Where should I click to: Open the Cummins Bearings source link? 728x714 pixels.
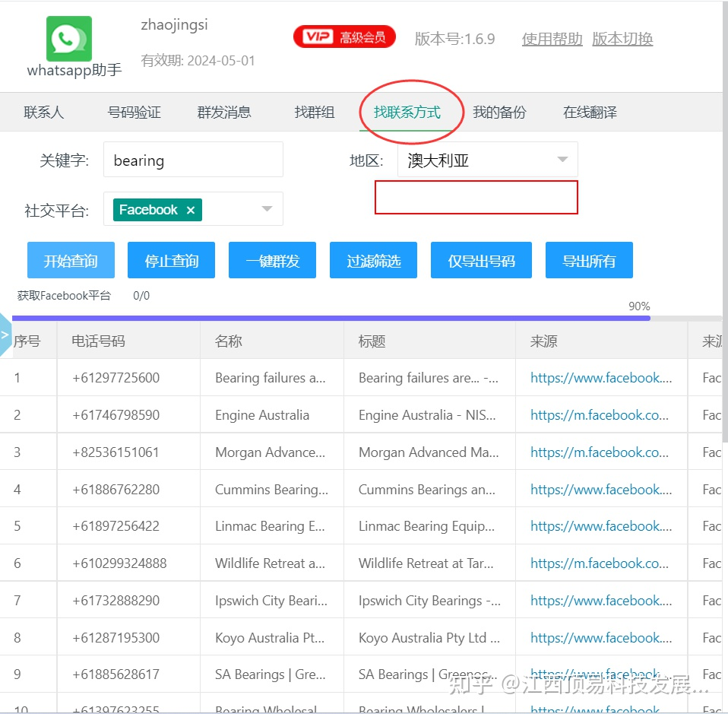coord(601,489)
